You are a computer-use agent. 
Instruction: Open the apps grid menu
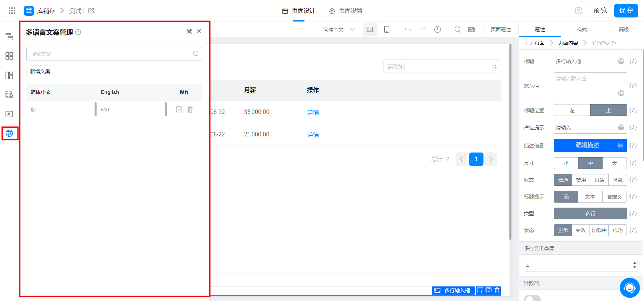pos(12,11)
